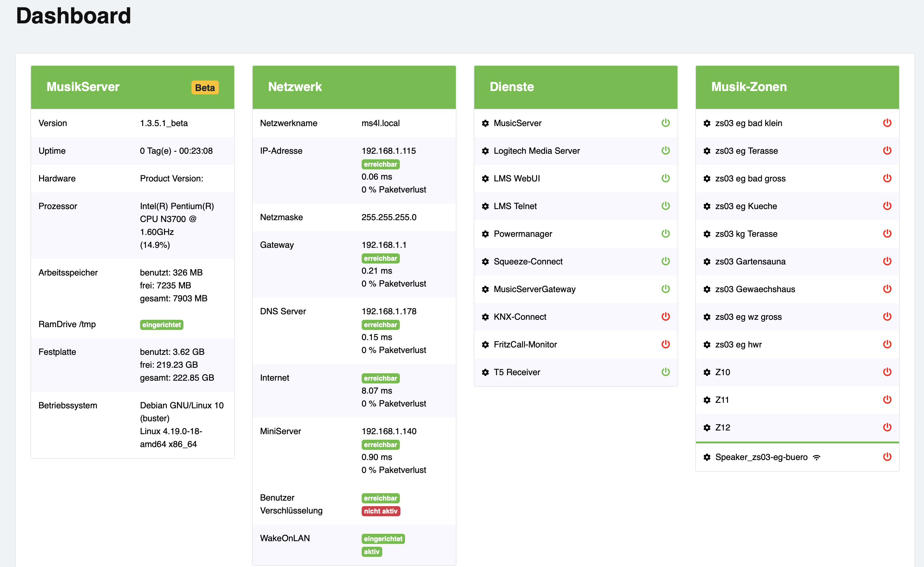Click the gear beside zs03 eg Kueche

(707, 207)
